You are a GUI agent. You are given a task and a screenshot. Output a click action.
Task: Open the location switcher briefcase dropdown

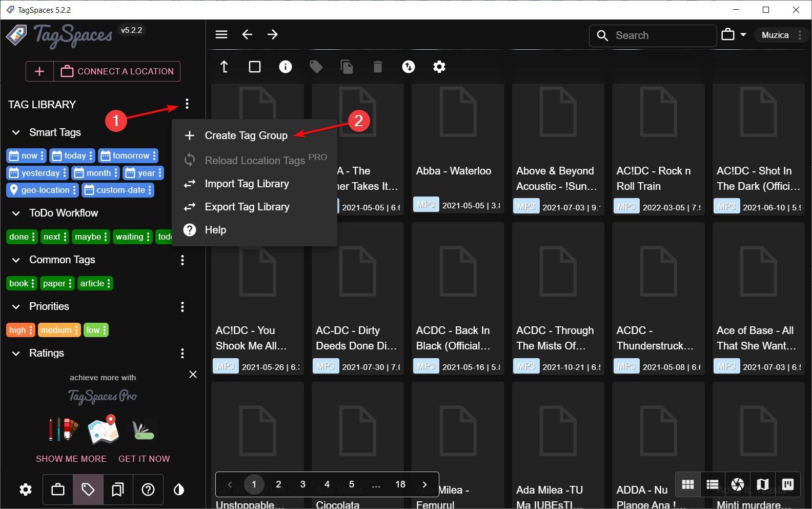(x=734, y=35)
